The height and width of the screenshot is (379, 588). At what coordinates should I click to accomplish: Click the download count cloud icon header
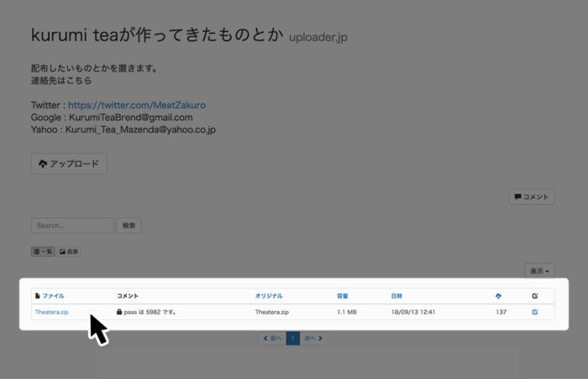point(499,296)
